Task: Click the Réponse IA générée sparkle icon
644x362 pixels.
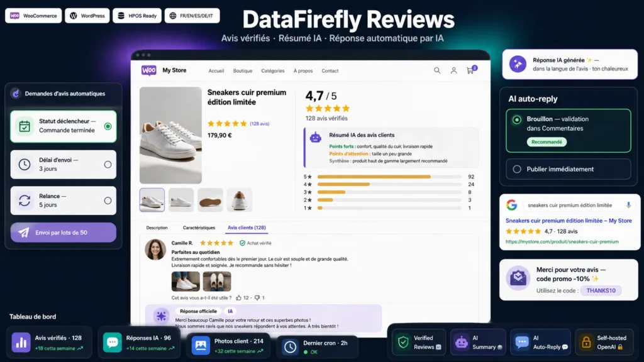Action: [x=518, y=64]
